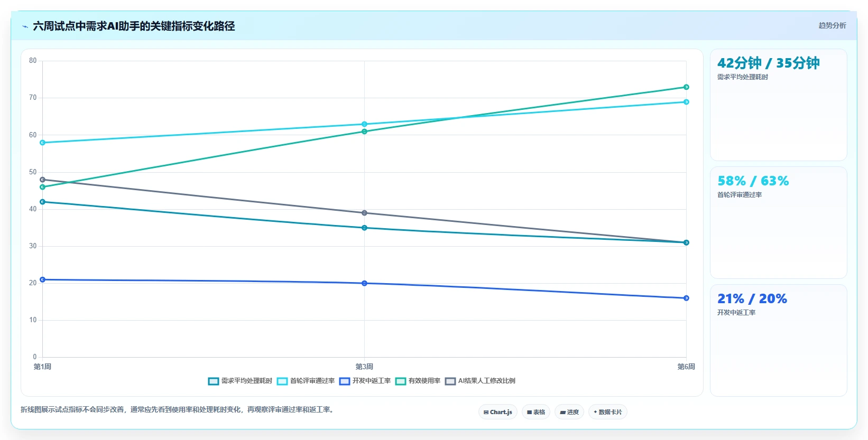Click the 80 value on the y-axis
The image size is (868, 440).
[x=33, y=61]
